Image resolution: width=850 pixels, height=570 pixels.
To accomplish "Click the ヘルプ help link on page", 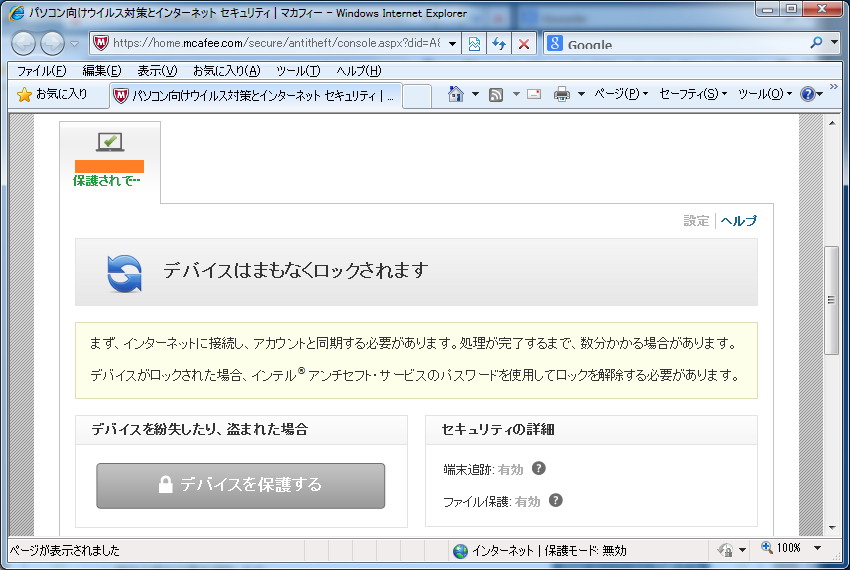I will [739, 221].
